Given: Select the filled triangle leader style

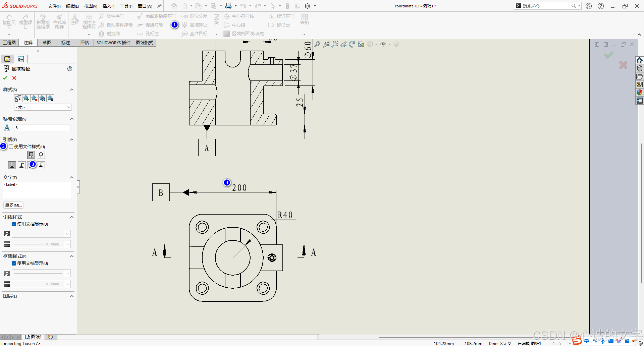Looking at the screenshot, I should pyautogui.click(x=12, y=165).
